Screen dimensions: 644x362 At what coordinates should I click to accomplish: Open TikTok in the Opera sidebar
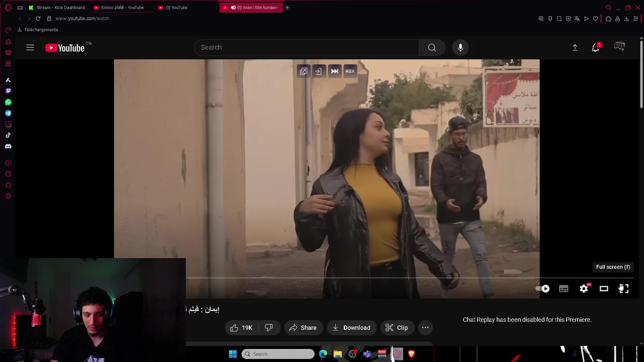[8, 135]
